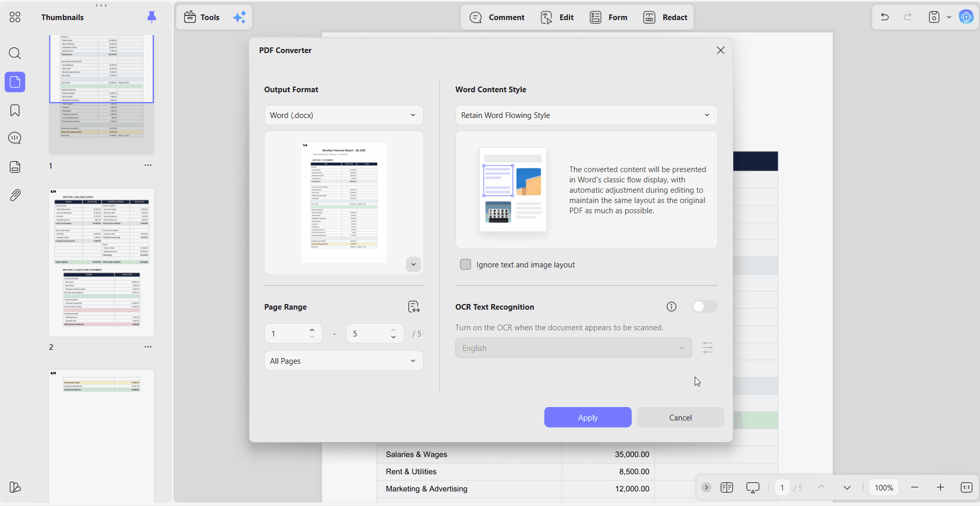Switch to Comment mode
The height and width of the screenshot is (506, 980).
pos(497,18)
